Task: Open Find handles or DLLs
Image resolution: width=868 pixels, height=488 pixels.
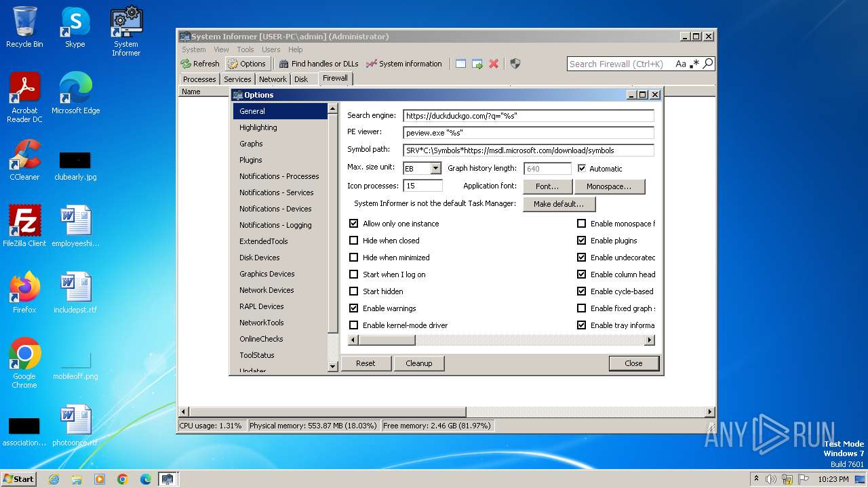Action: click(x=318, y=64)
